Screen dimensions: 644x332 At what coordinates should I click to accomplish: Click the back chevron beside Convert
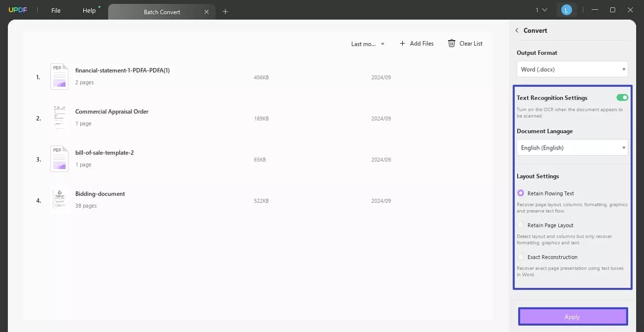[517, 30]
